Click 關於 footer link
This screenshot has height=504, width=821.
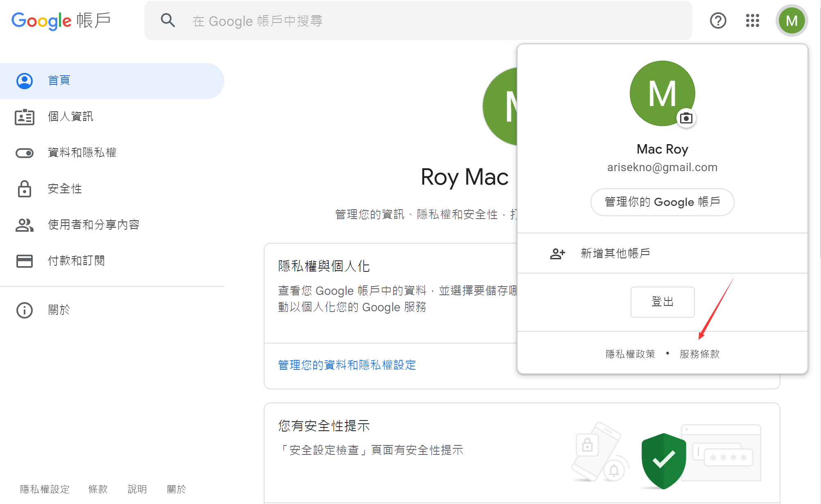click(x=176, y=489)
